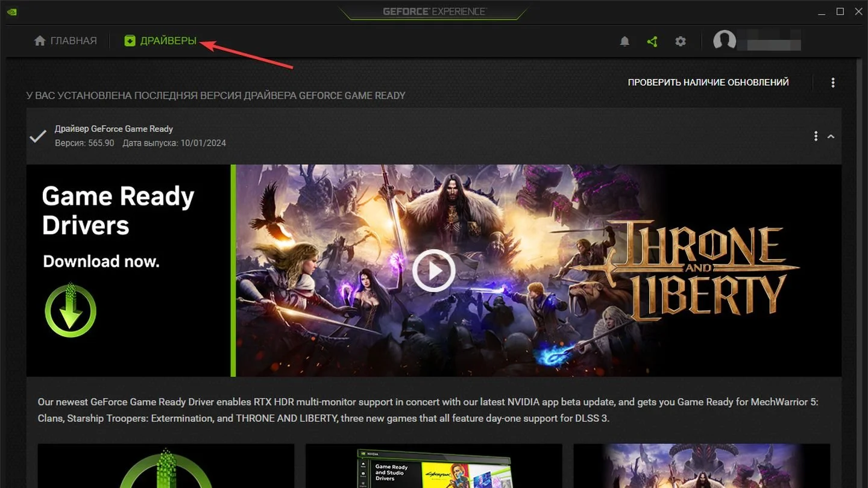Open settings gear icon

click(681, 42)
